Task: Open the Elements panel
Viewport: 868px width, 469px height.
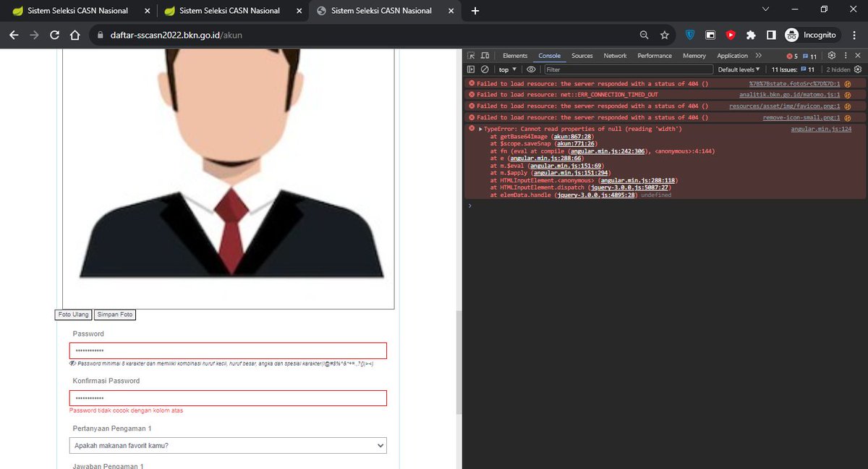Action: tap(515, 56)
